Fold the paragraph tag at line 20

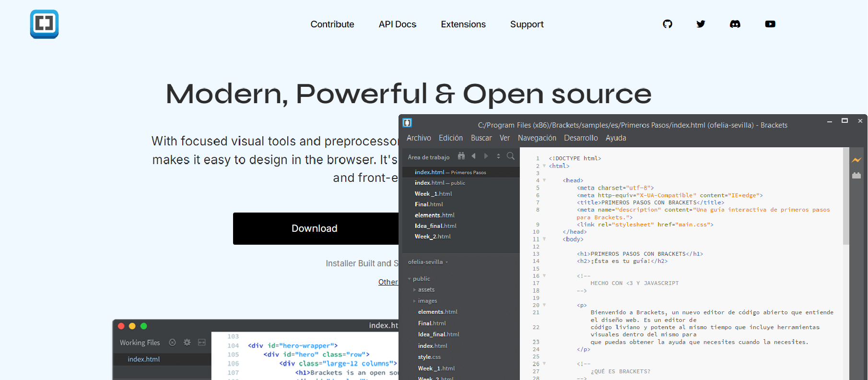coord(544,305)
